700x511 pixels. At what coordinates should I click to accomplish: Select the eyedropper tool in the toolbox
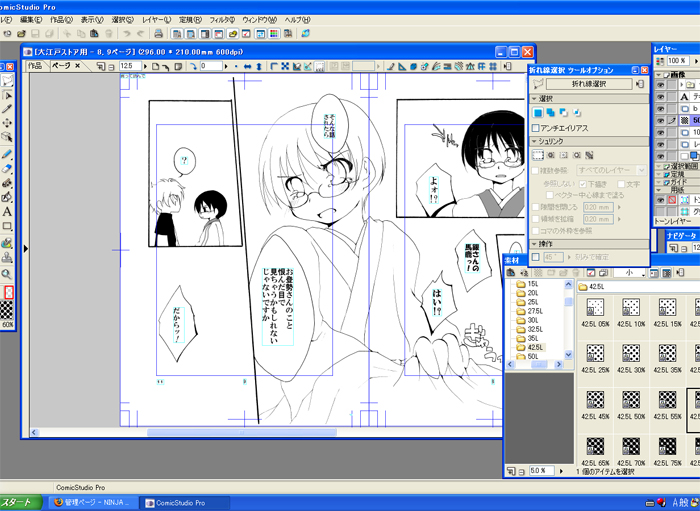click(x=7, y=109)
